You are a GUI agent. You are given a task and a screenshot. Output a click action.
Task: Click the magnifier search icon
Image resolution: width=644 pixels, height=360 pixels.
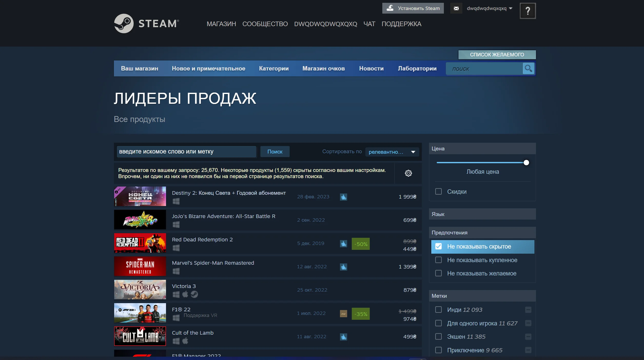tap(529, 68)
